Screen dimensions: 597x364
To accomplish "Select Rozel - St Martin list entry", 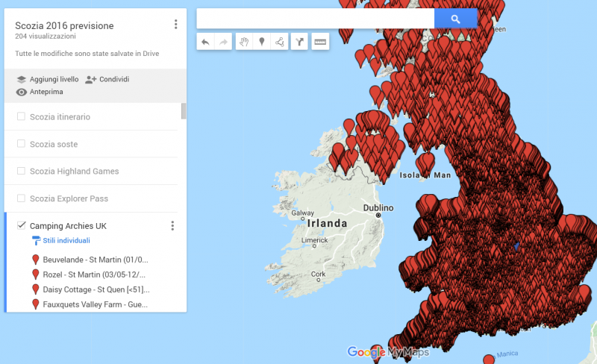I will click(95, 274).
